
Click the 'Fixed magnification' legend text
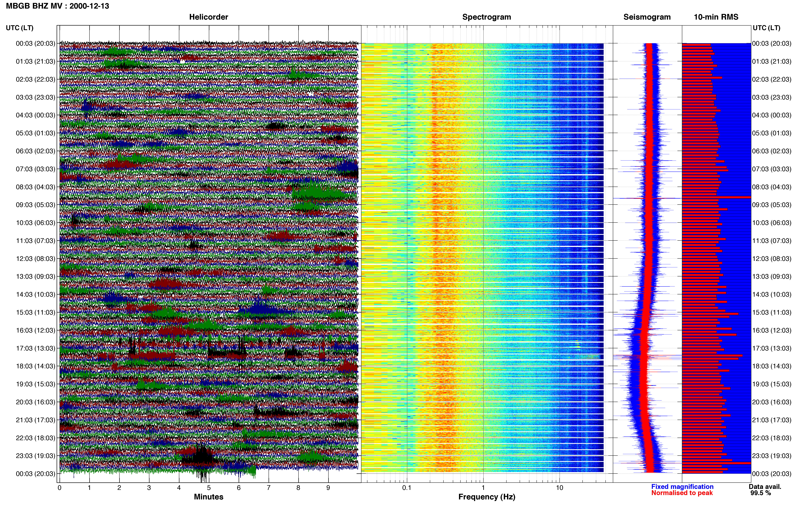pos(682,487)
